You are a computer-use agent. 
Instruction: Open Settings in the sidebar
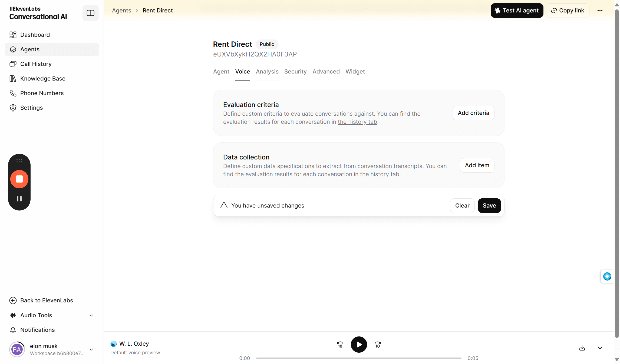(52, 108)
